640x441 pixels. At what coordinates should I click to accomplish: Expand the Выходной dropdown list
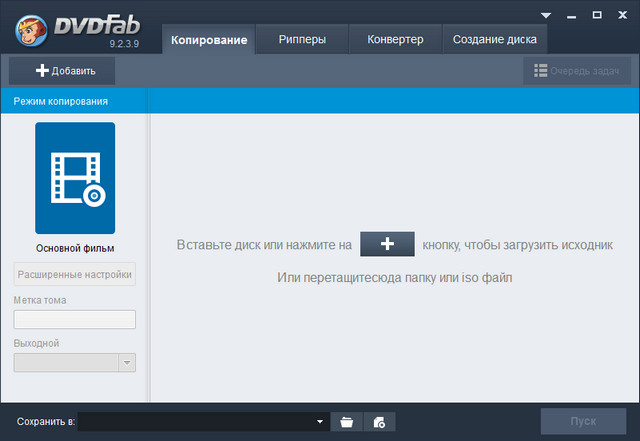[x=126, y=363]
